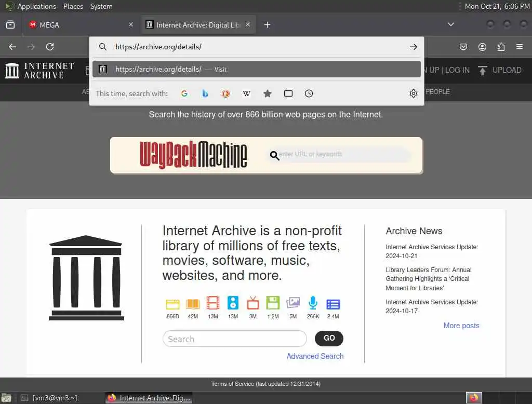Search this time with Google
The height and width of the screenshot is (404, 532).
tap(184, 93)
